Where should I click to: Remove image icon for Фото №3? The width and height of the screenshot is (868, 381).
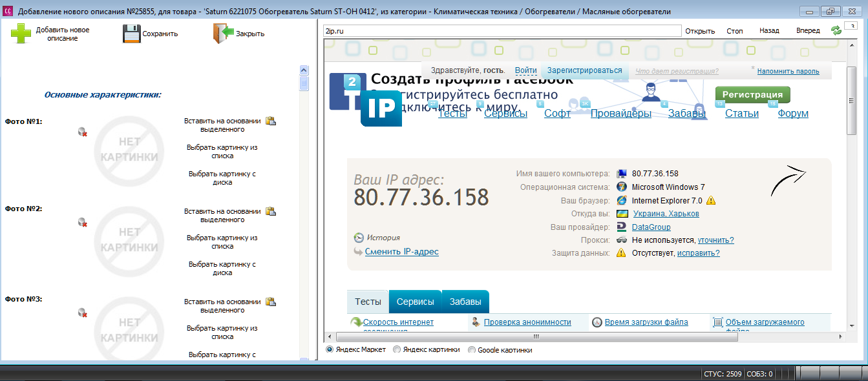82,313
